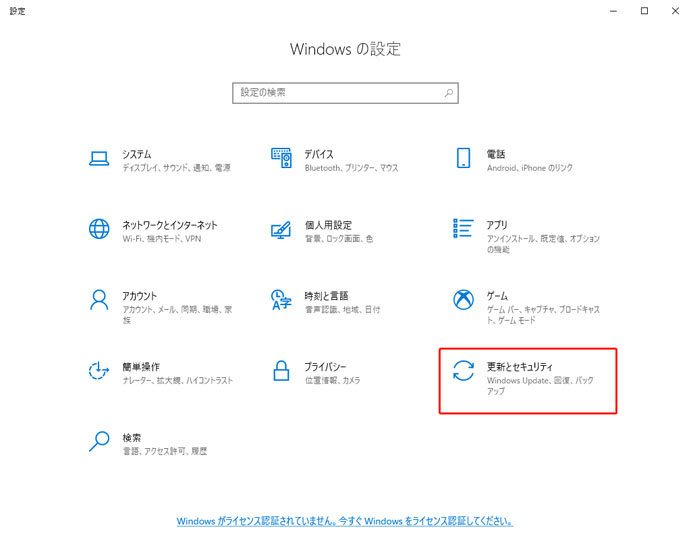Open the 時刻と言語 clock icon

(x=281, y=300)
